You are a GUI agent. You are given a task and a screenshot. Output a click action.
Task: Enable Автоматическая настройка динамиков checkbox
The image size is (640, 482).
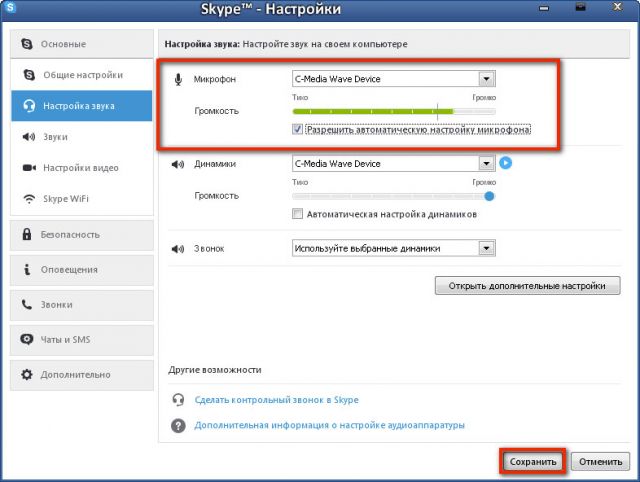[297, 213]
